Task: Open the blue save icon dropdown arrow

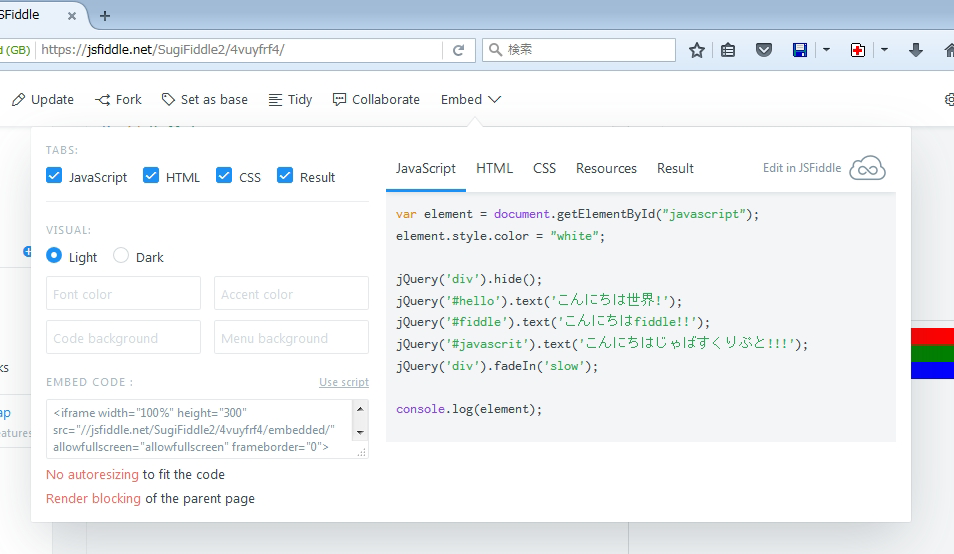Action: (x=826, y=50)
